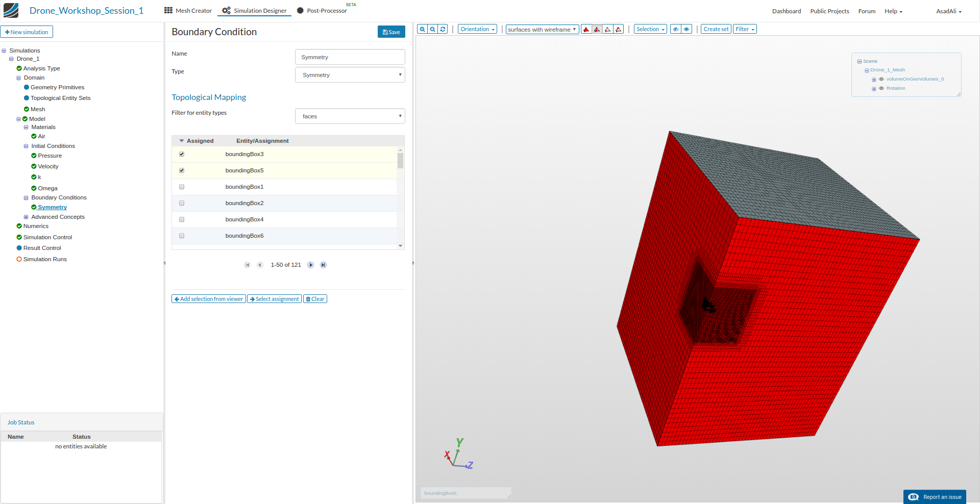
Task: Switch to the Post-Processor tab
Action: tap(322, 11)
